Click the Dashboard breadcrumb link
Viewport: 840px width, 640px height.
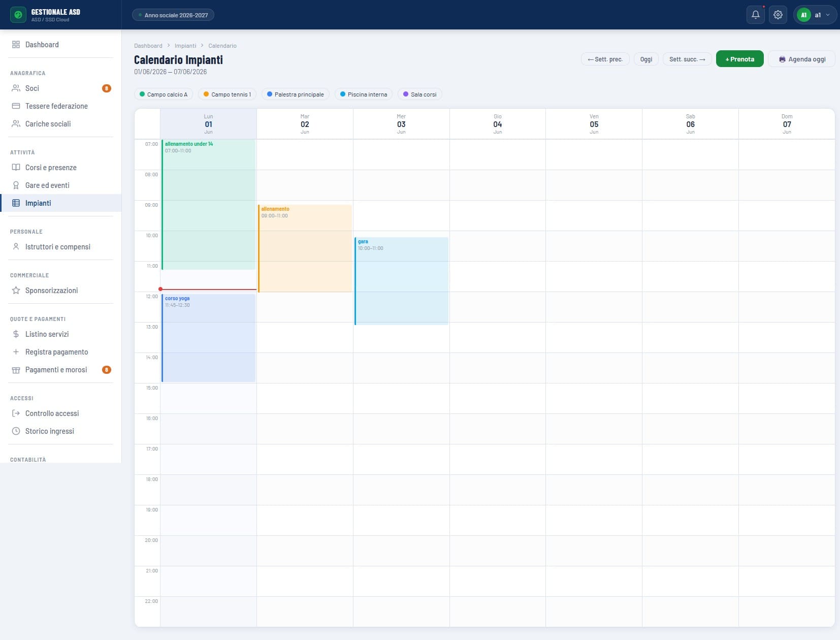(148, 46)
